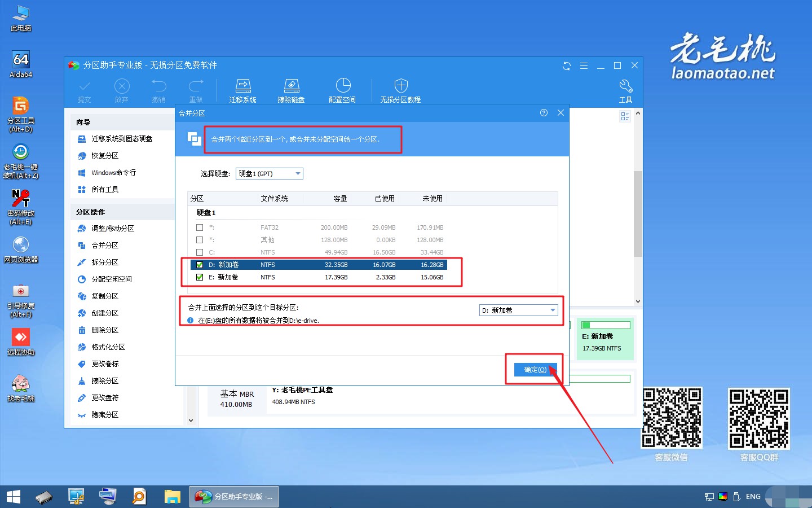Screen dimensions: 812x508
Task: Open the 工具 wrench menu
Action: pos(625,90)
